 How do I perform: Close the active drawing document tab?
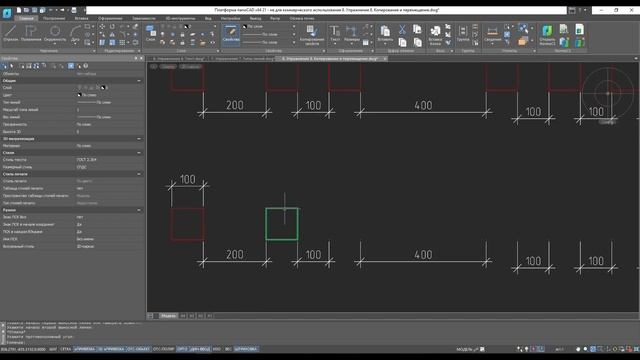point(384,59)
